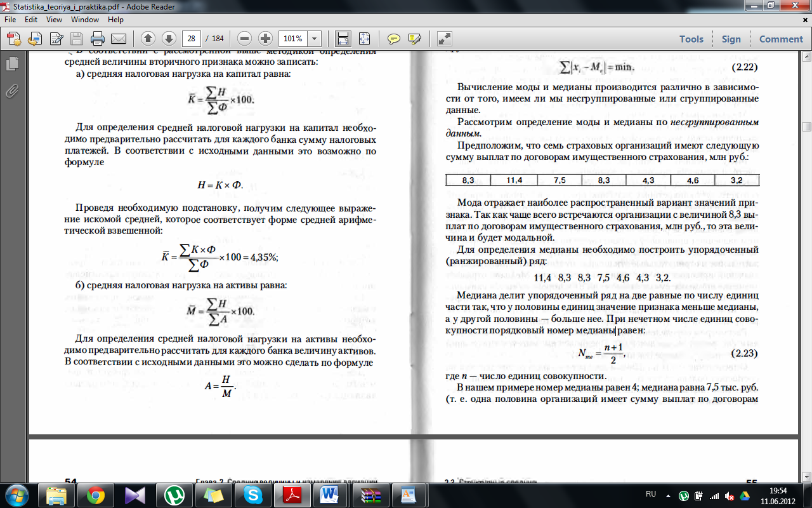Open Windows Explorer from taskbar
Screen dimensions: 812x508
tap(56, 495)
